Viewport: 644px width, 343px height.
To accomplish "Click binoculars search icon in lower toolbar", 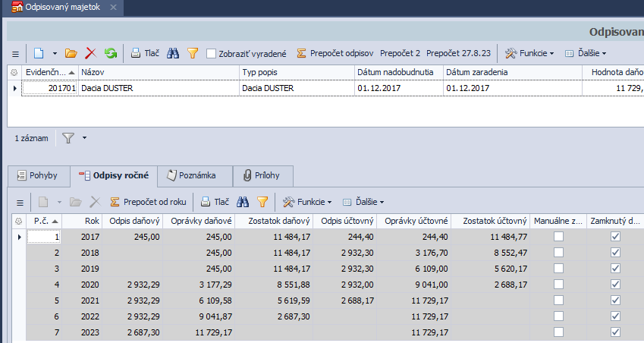I will point(243,202).
